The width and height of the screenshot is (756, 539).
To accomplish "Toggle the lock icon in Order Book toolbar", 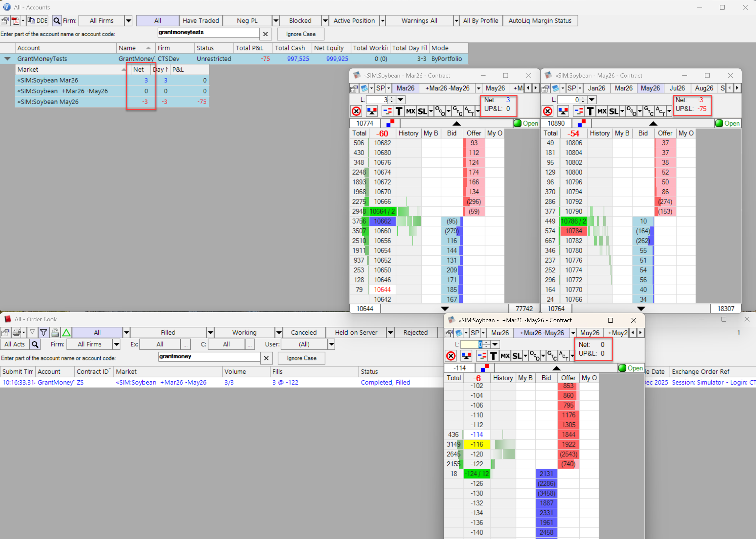I will (x=55, y=332).
